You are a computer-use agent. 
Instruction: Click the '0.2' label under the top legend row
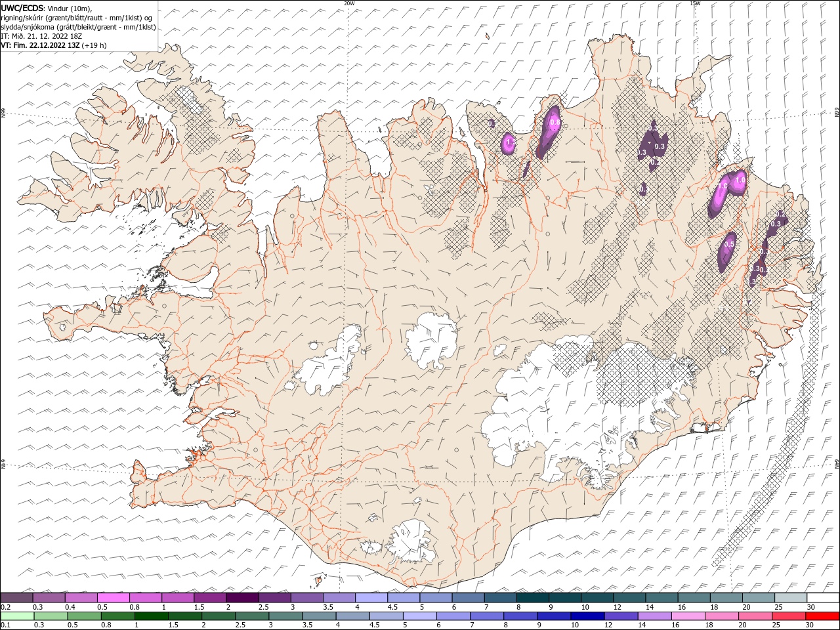5,606
